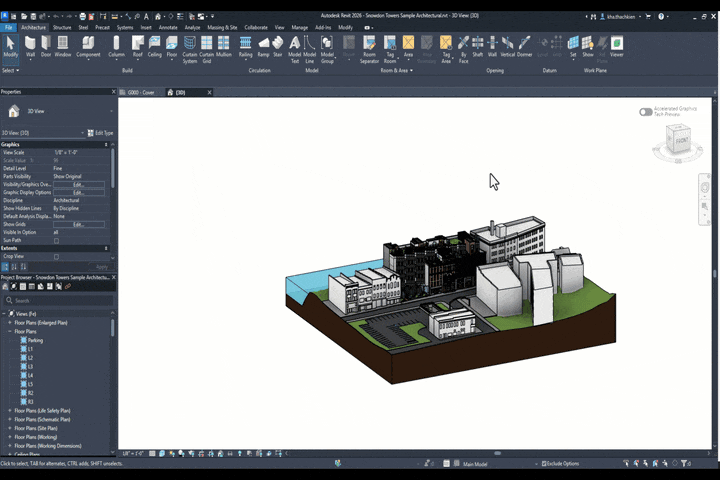Select the Shaft opening tool
The height and width of the screenshot is (480, 720).
coord(478,47)
